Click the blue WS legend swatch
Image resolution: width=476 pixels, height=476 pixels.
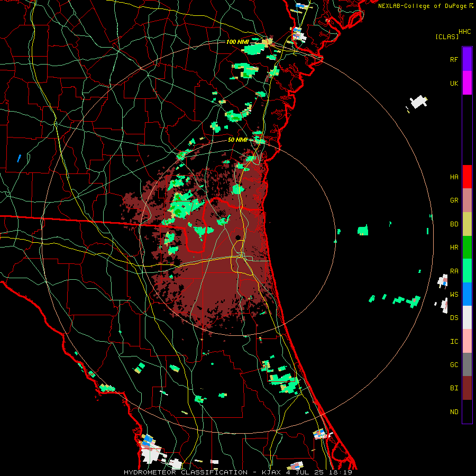tap(467, 294)
